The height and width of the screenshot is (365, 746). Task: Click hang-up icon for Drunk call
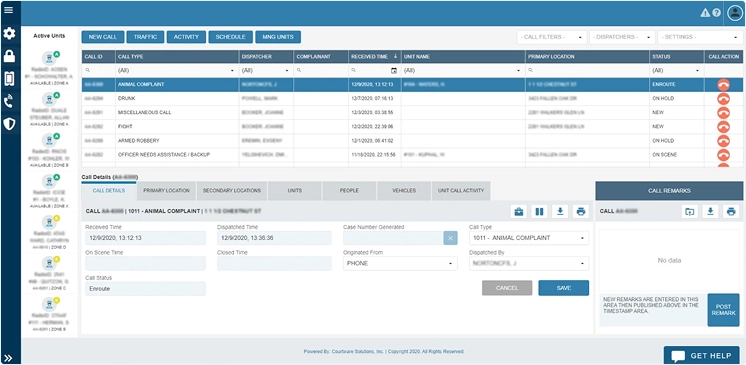pos(723,99)
